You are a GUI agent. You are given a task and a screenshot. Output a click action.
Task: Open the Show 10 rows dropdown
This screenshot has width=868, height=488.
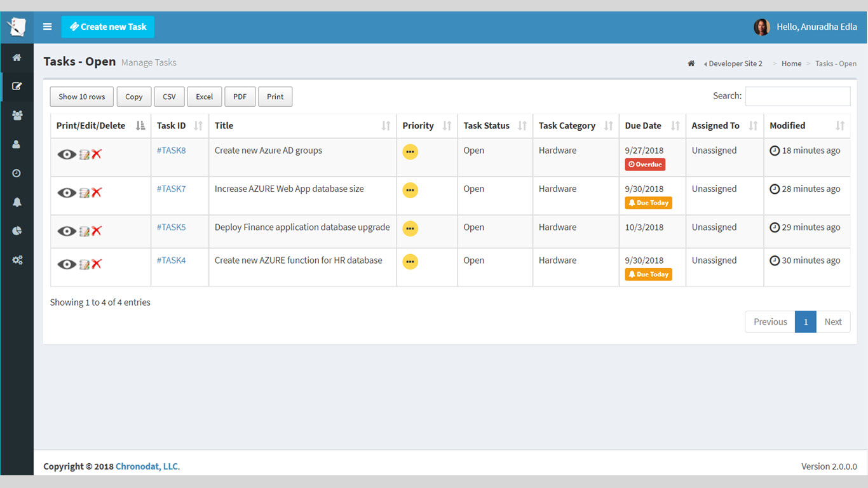click(82, 97)
